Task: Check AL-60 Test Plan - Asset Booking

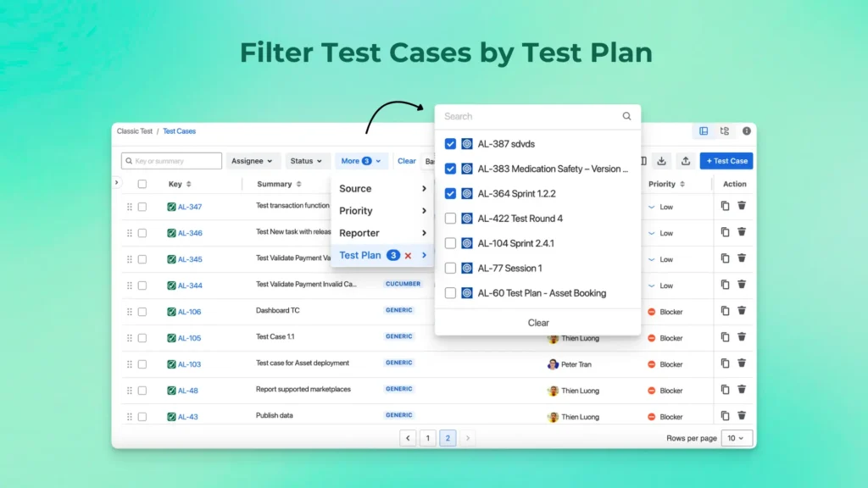Action: (x=450, y=293)
